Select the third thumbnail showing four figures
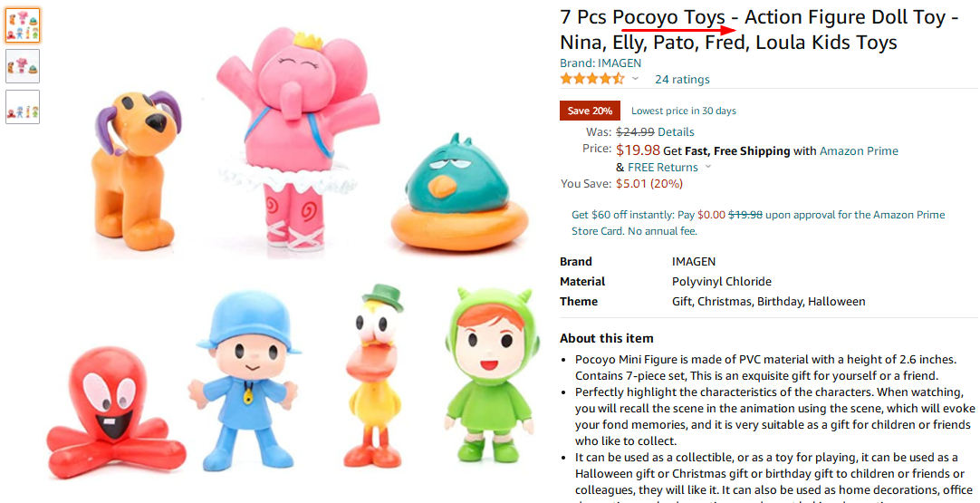Screen dimensions: 980x503 coord(23,107)
